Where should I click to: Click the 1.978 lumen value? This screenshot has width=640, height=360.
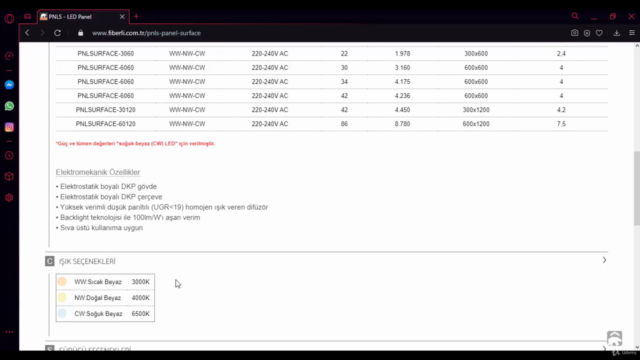402,53
